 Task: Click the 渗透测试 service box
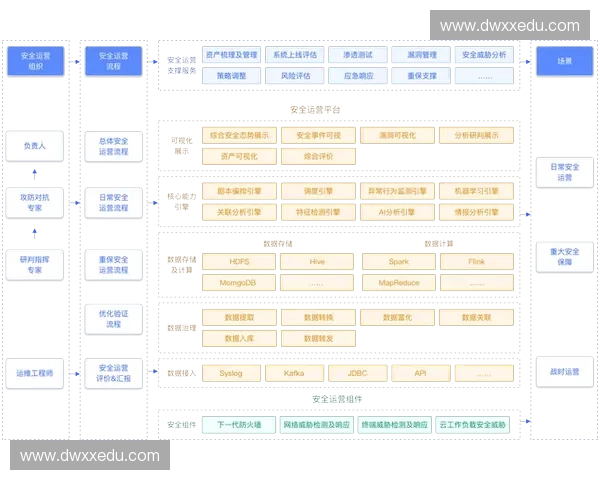[358, 55]
